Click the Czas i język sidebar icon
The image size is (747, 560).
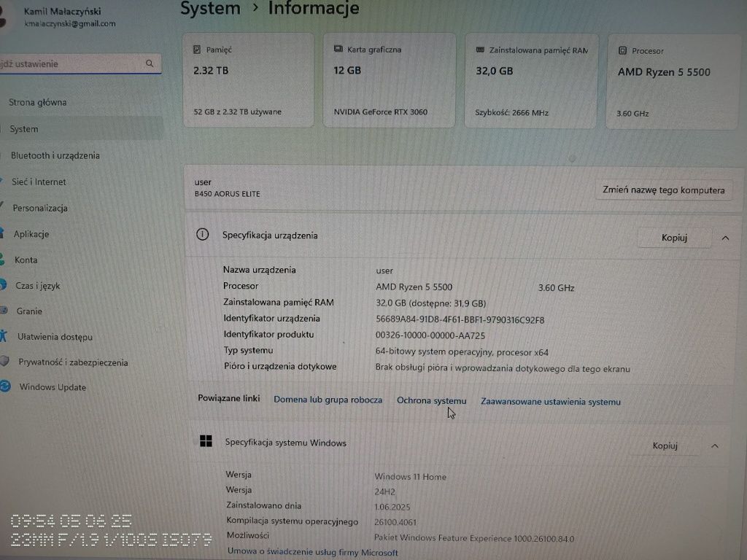(4, 285)
